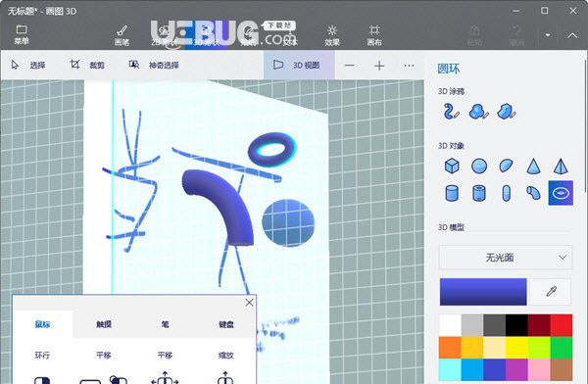The height and width of the screenshot is (384, 588).
Task: Select the sharp edge 3D doodle
Action: (x=507, y=112)
